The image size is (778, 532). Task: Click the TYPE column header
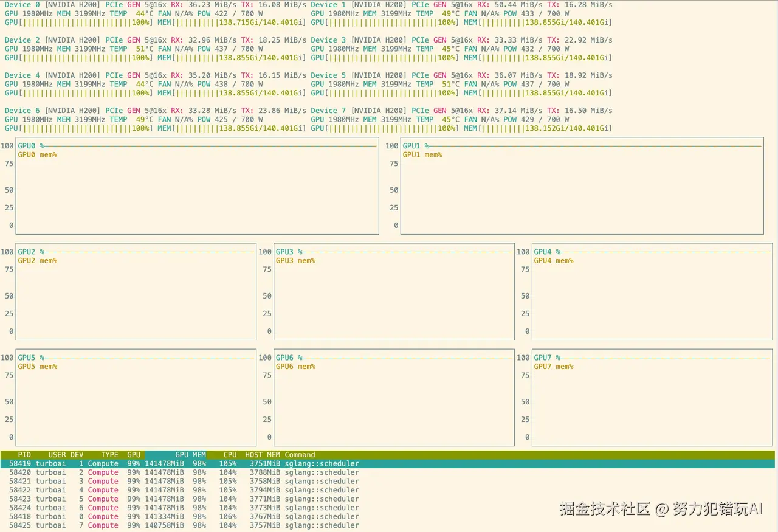click(x=109, y=455)
